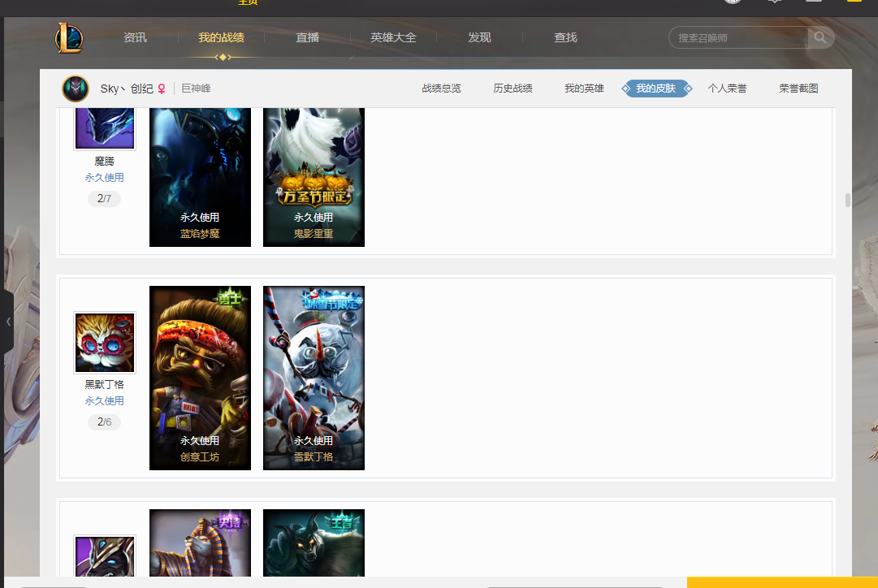Click the 魔腾 champion portrait
The width and height of the screenshot is (878, 588).
pyautogui.click(x=105, y=128)
